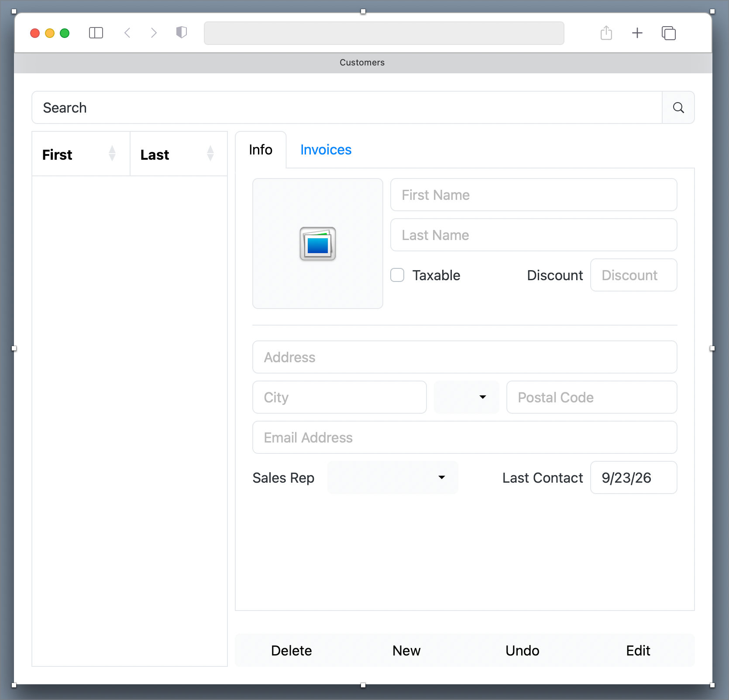Sort by the First column arrows
729x700 pixels.
[x=112, y=154]
